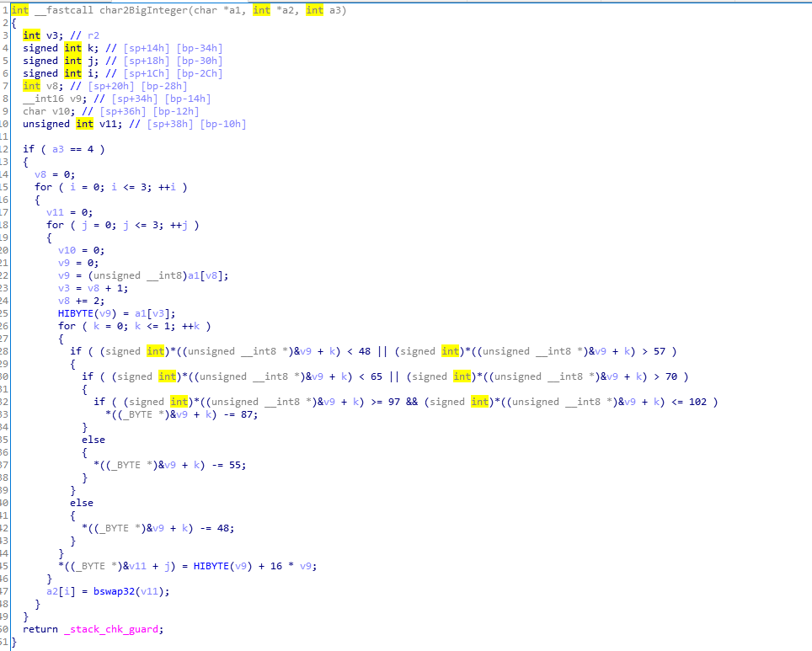The width and height of the screenshot is (812, 651).
Task: Click the [sp+34h] stack offset comment
Action: pos(135,99)
